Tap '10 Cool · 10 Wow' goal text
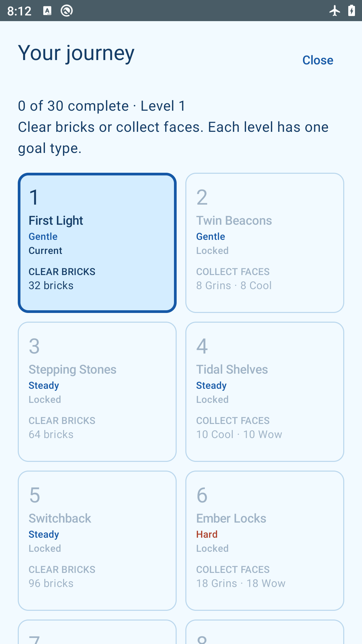Viewport: 362px width, 644px height. click(239, 434)
